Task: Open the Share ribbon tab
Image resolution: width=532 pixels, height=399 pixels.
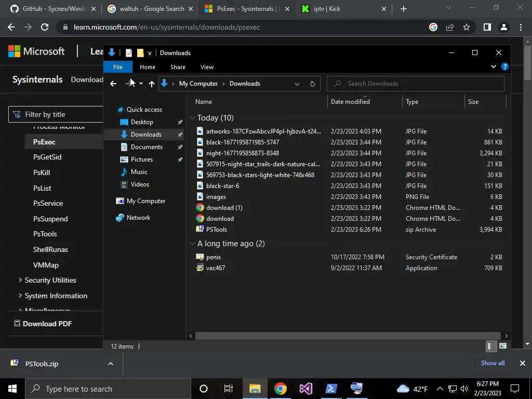Action: 178,67
